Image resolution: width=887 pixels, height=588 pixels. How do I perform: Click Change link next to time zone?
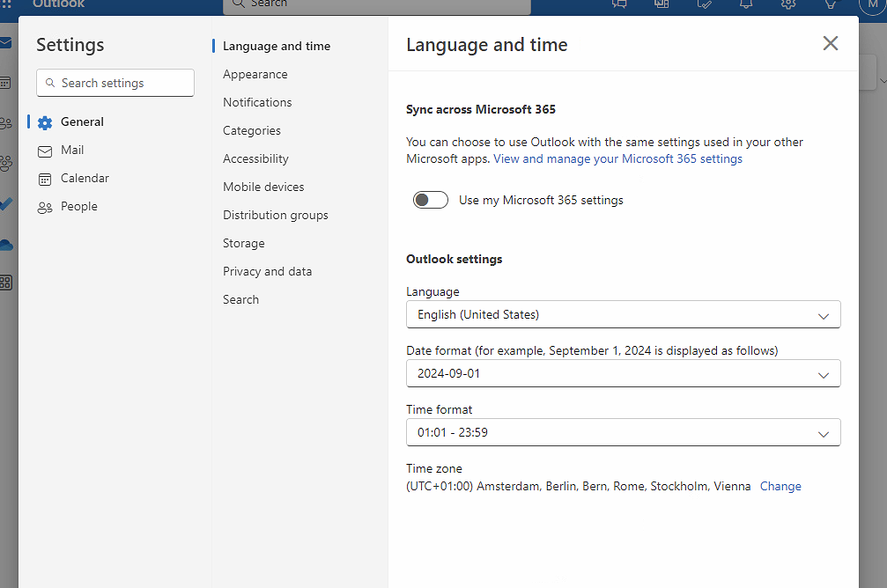click(780, 486)
